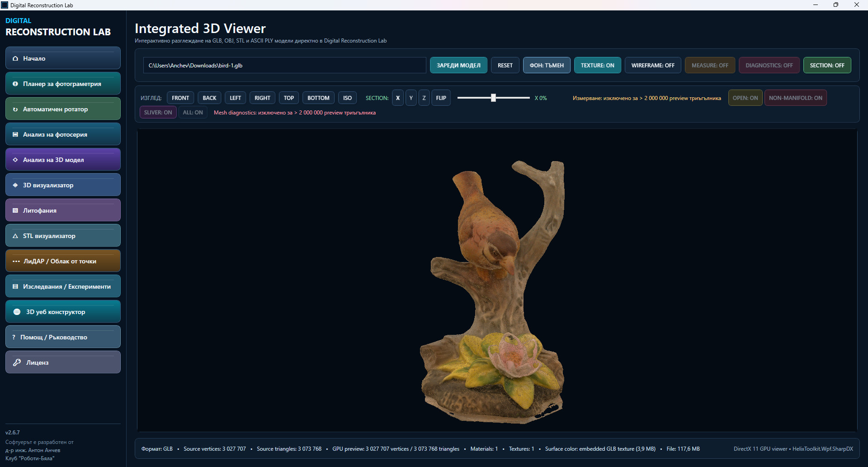
Task: Click the list icon beside Изследвания / Експерименти
Action: (x=15, y=286)
